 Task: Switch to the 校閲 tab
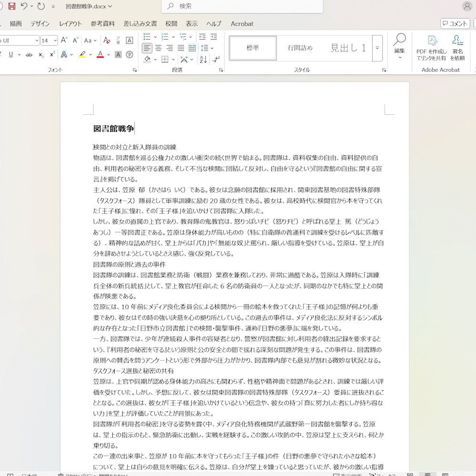click(x=171, y=24)
